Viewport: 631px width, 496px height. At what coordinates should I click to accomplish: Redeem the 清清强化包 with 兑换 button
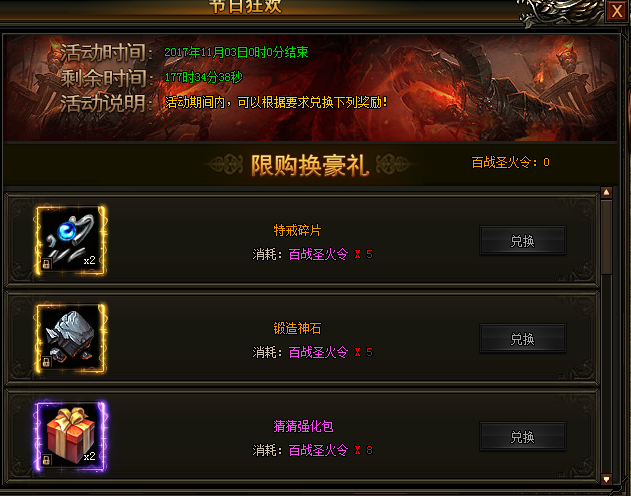523,436
